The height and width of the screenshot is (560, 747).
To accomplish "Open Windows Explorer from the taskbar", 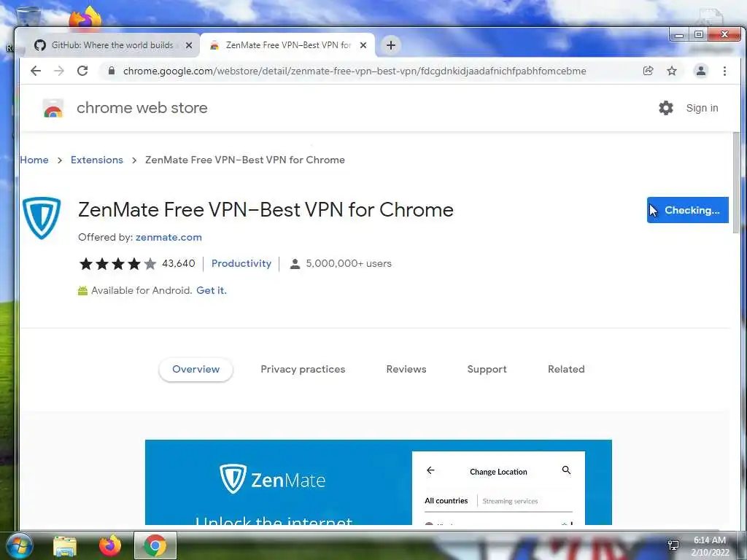I will click(65, 545).
